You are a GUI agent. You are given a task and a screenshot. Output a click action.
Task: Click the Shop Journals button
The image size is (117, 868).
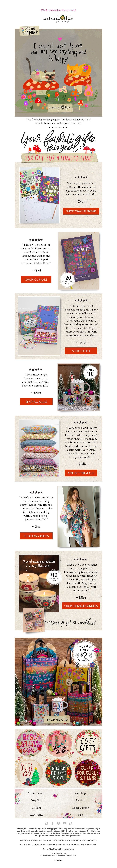36,279
